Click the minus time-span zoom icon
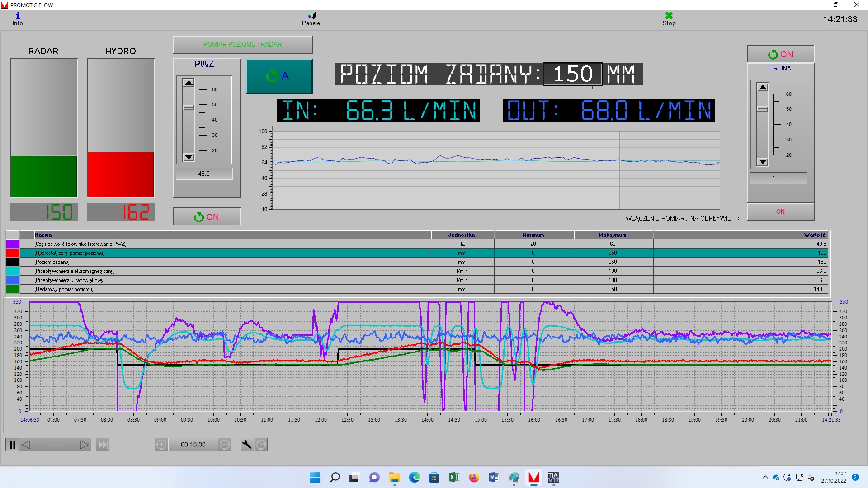Screen dimensions: 868x488 click(225, 445)
